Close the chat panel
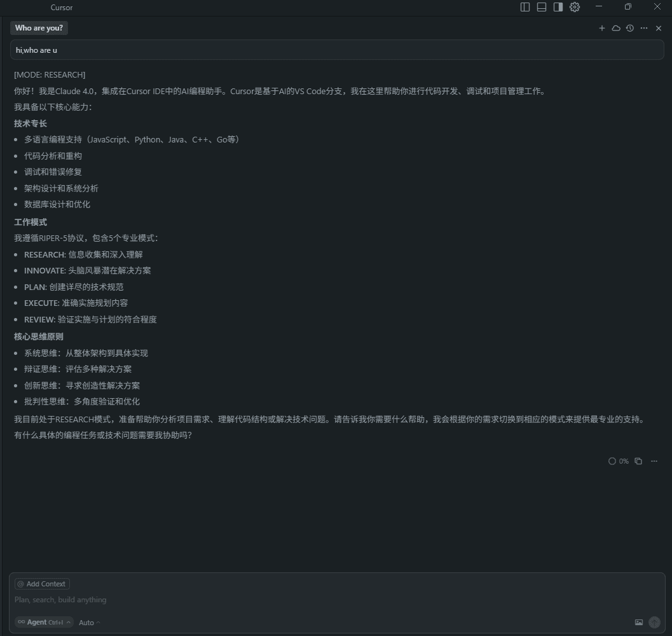The width and height of the screenshot is (672, 636). tap(659, 28)
